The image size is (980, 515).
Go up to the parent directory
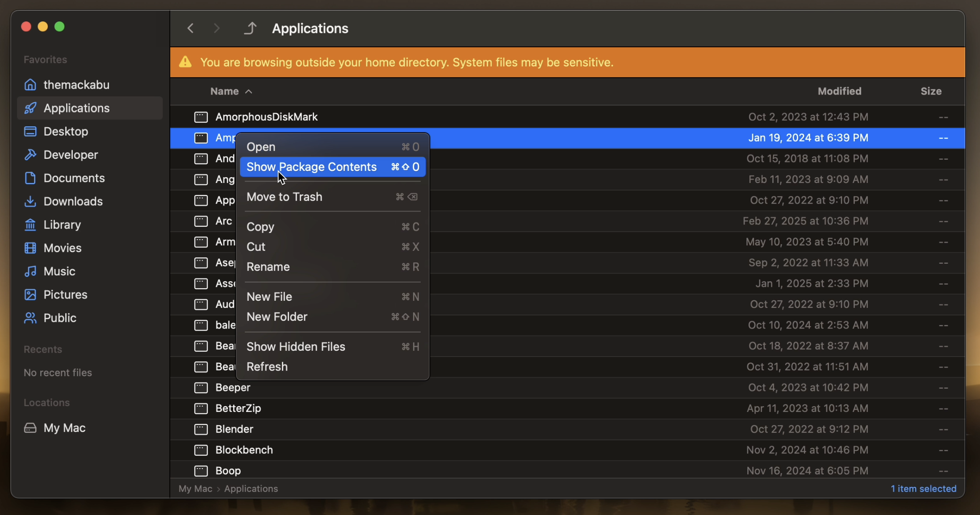tap(251, 28)
